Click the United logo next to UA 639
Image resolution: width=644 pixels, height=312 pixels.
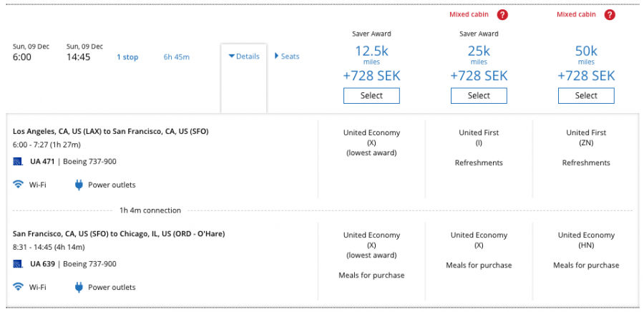(18, 264)
